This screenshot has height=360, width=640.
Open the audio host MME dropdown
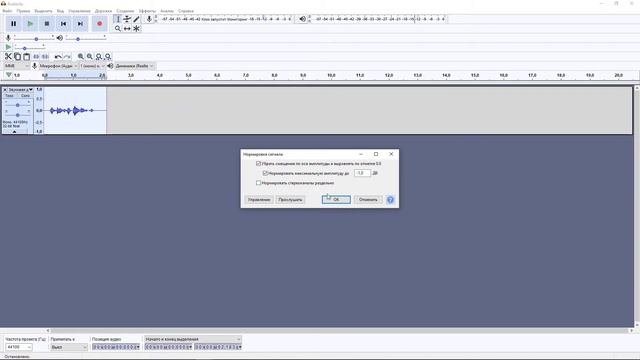point(16,66)
